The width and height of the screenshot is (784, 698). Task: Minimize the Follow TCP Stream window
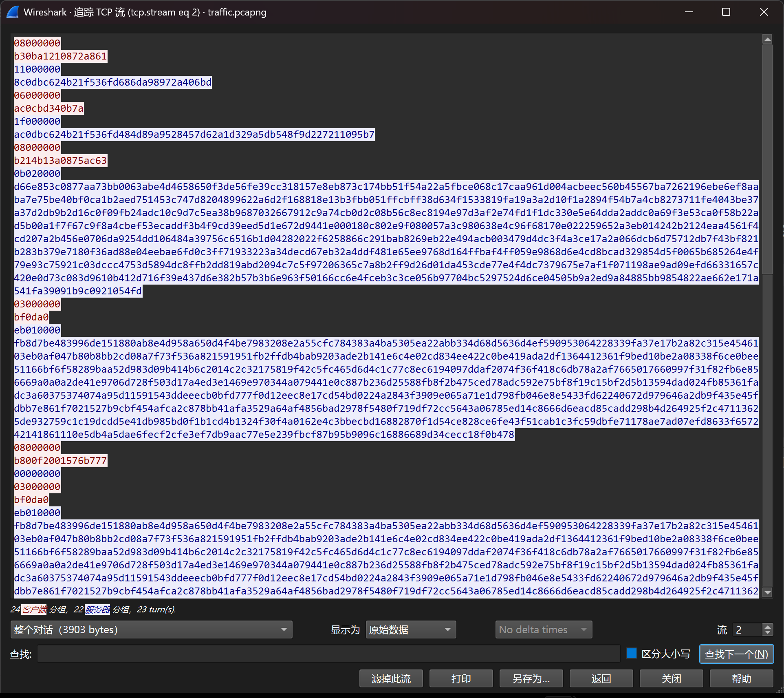click(689, 12)
